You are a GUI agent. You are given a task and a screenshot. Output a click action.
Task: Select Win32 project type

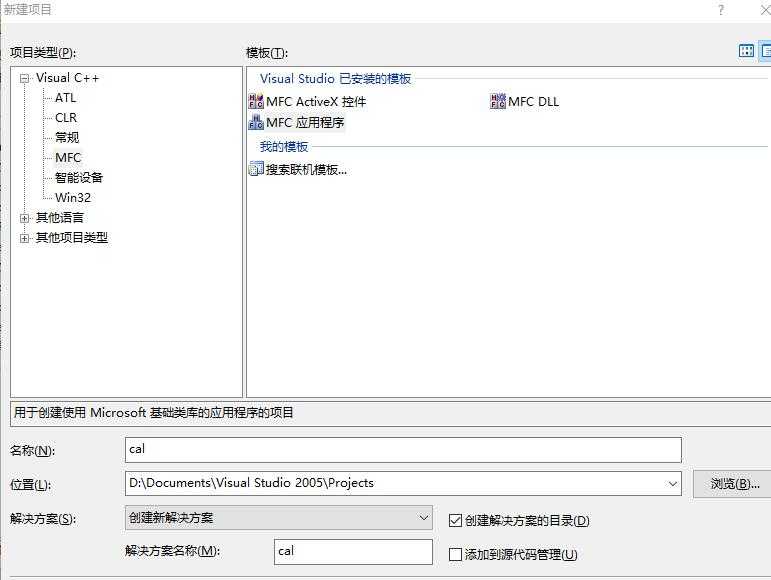pyautogui.click(x=73, y=198)
